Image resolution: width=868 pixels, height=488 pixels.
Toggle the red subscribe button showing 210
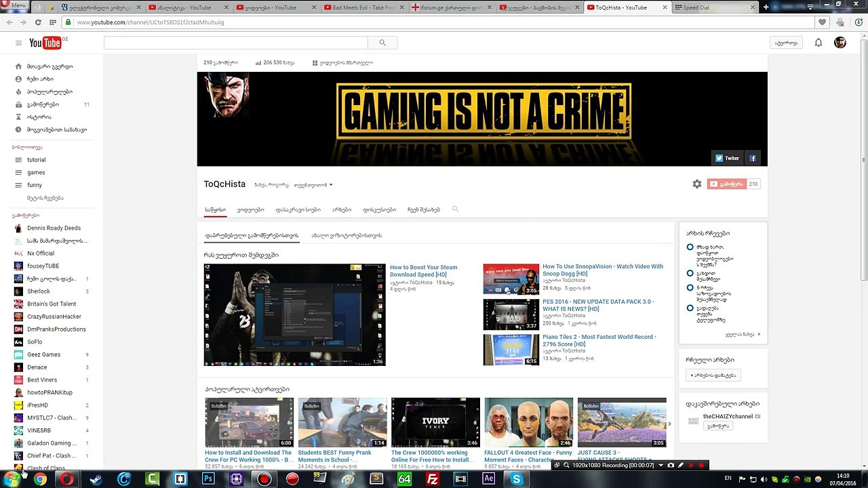click(x=726, y=184)
